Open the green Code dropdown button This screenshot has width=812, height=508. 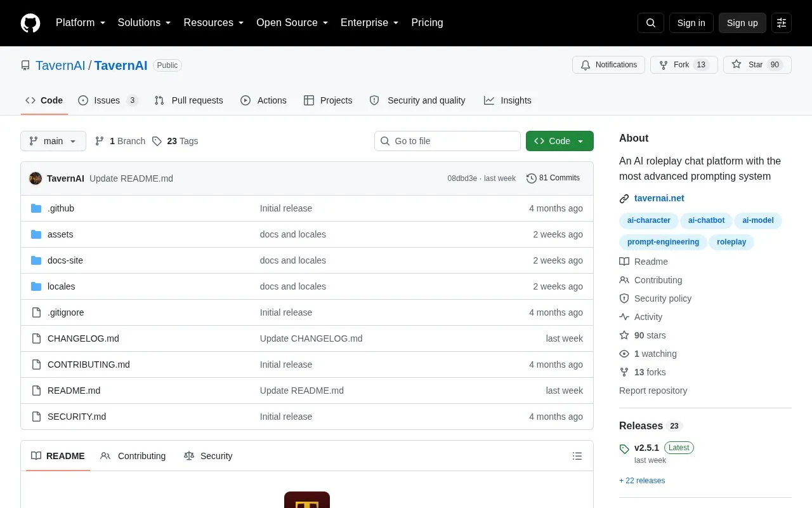(560, 141)
